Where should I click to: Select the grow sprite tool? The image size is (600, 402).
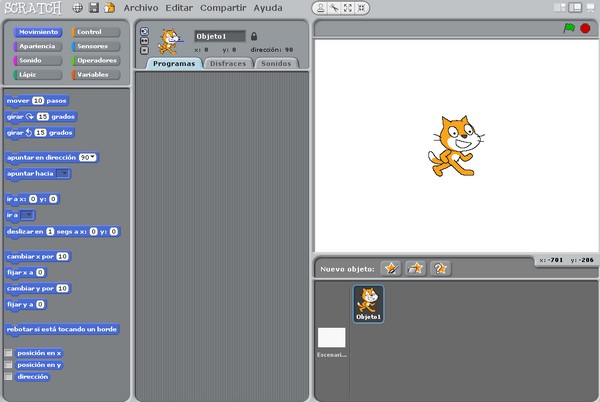point(347,8)
